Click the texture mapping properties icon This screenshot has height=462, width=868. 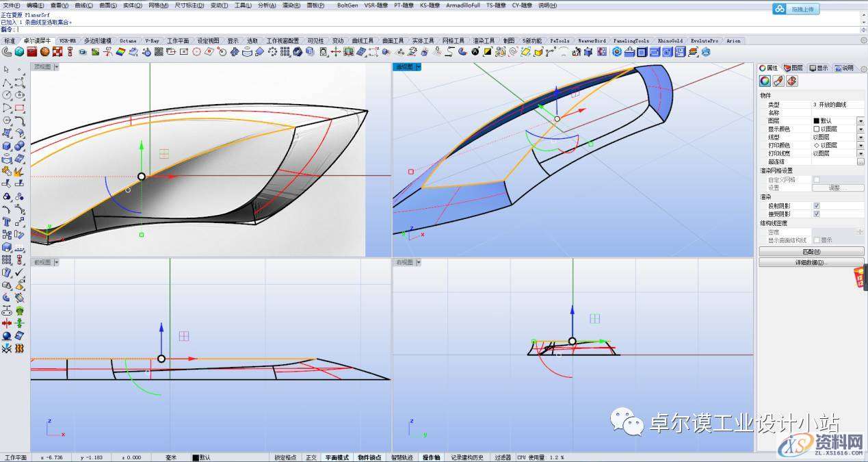click(x=791, y=81)
